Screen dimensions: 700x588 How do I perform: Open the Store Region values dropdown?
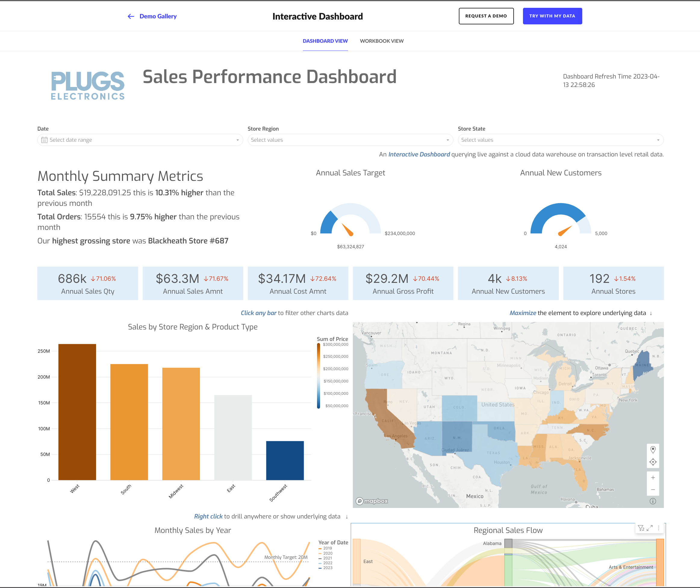tap(447, 140)
